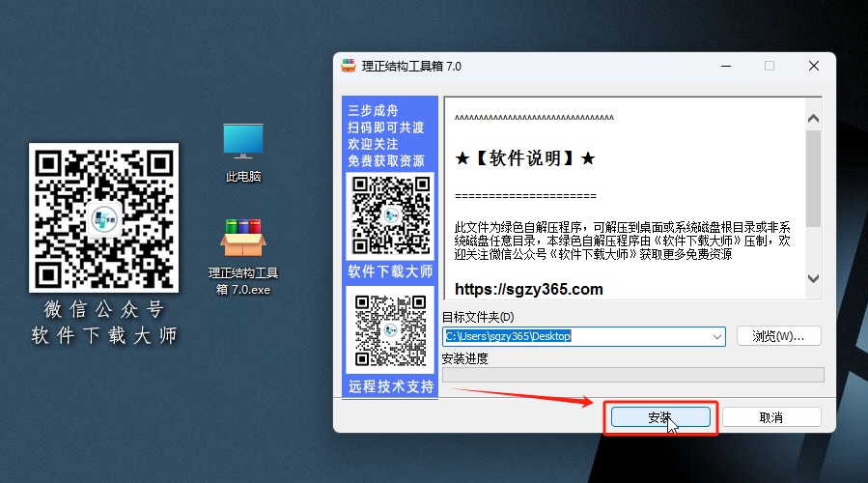Click the 微信公众号 desktop wallpaper caption
This screenshot has height=483, width=868.
(104, 309)
